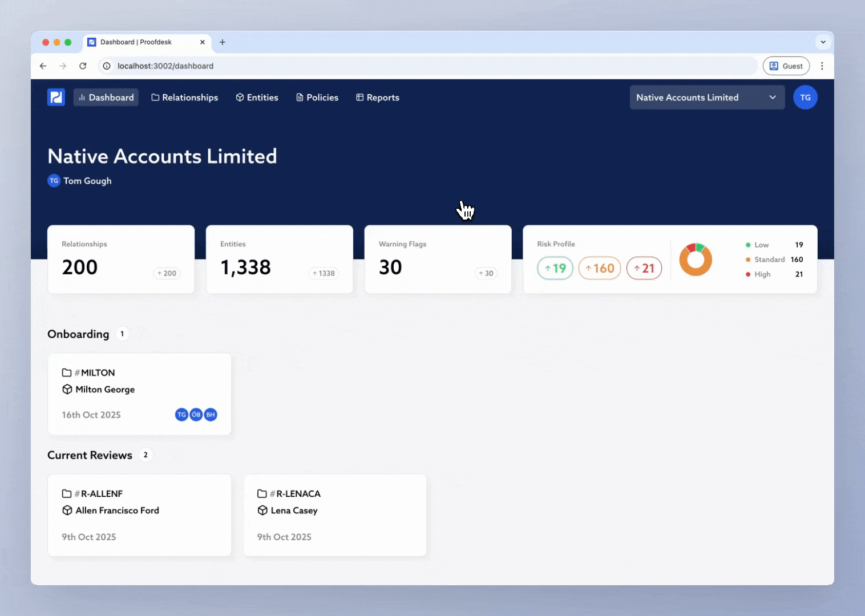Close the Dashboard Proofdesk tab
Screen dimensions: 865x616
point(203,42)
